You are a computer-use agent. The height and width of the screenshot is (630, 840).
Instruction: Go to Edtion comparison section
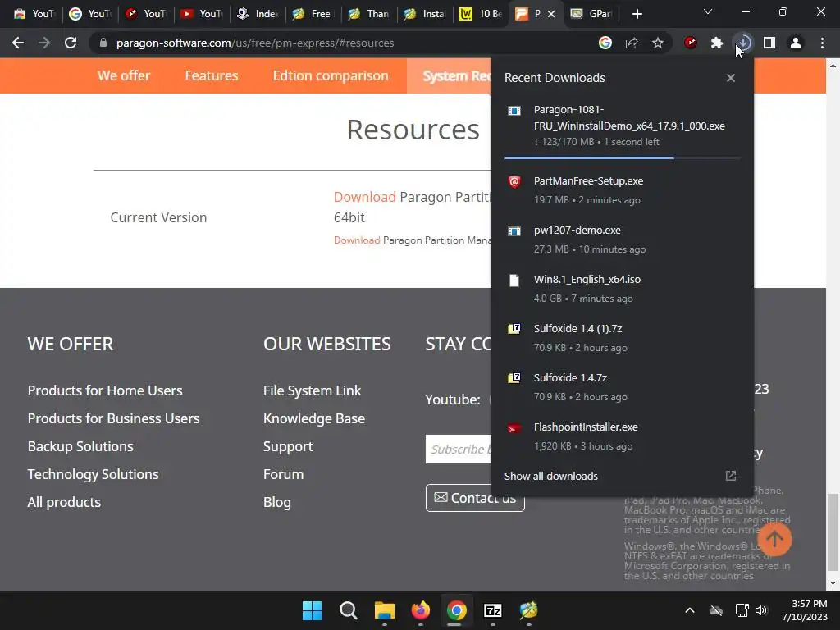point(331,75)
